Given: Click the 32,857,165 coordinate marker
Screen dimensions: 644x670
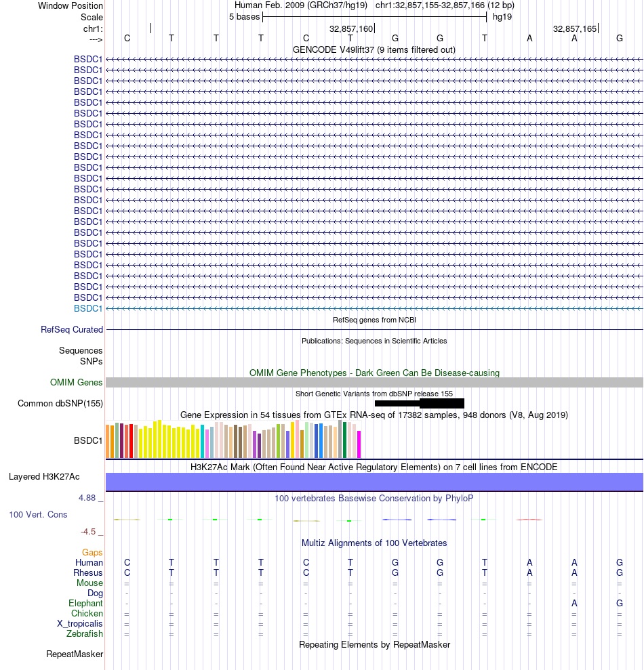Looking at the screenshot, I should point(575,28).
